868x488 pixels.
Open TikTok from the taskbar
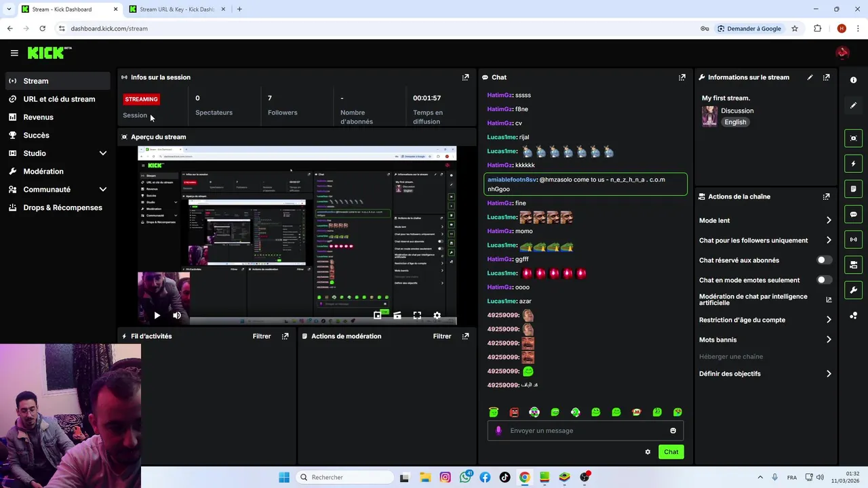(505, 477)
